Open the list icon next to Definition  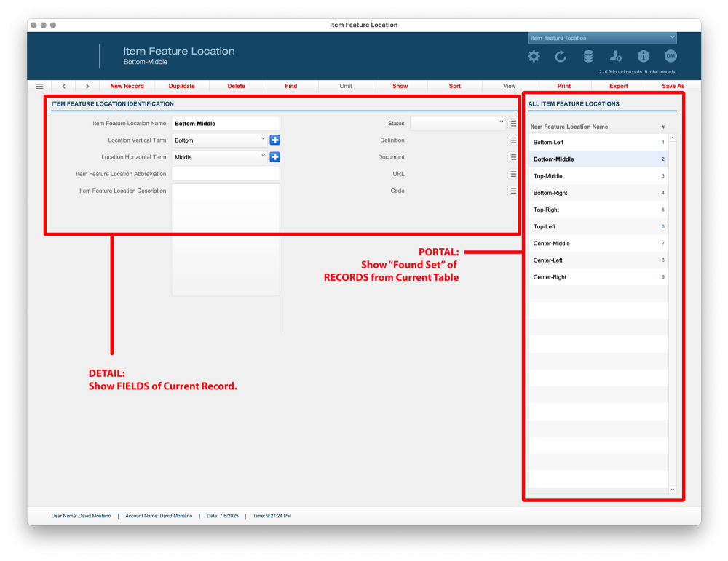point(513,140)
